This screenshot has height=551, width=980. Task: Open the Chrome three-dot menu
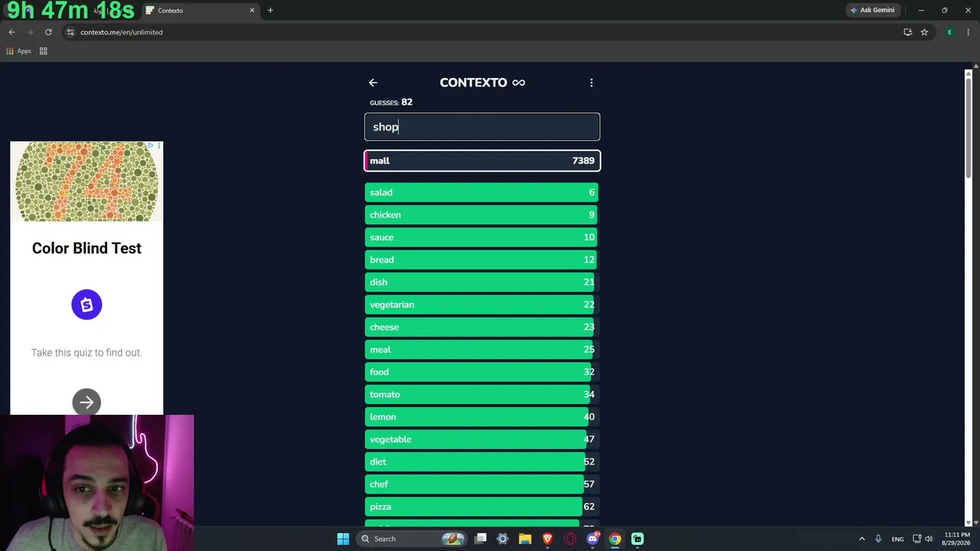[969, 32]
